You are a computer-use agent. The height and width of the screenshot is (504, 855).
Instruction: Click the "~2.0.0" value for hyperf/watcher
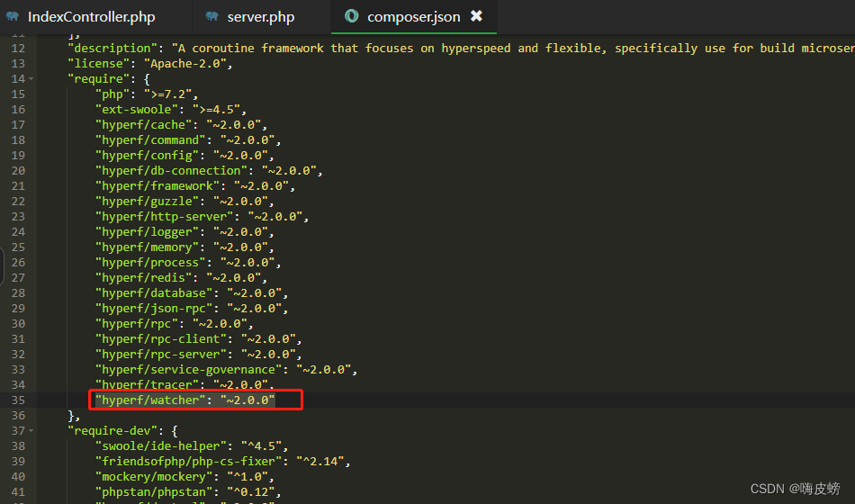(247, 400)
